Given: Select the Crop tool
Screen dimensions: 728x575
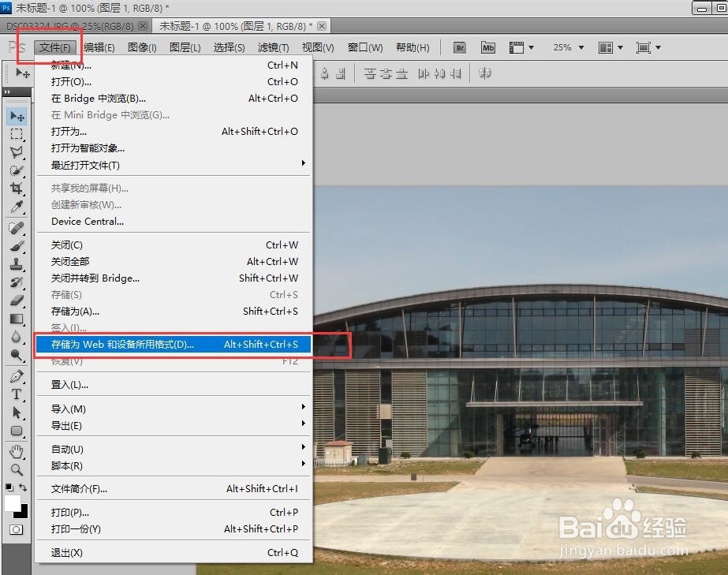Looking at the screenshot, I should pyautogui.click(x=17, y=189).
